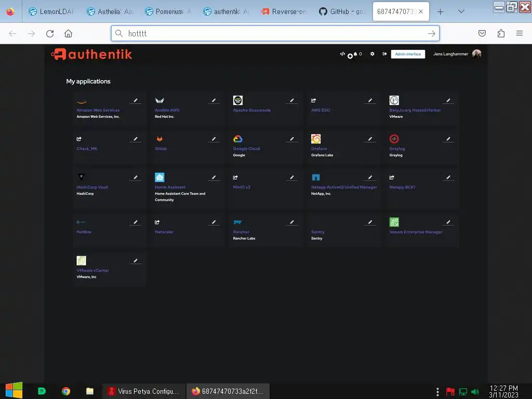The height and width of the screenshot is (399, 532).
Task: Go to browser home page
Action: pyautogui.click(x=68, y=33)
